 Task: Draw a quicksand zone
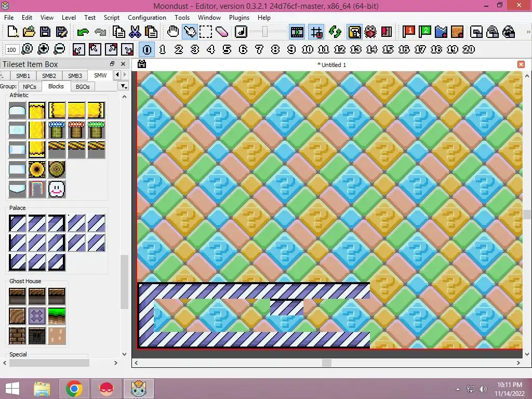(x=457, y=32)
